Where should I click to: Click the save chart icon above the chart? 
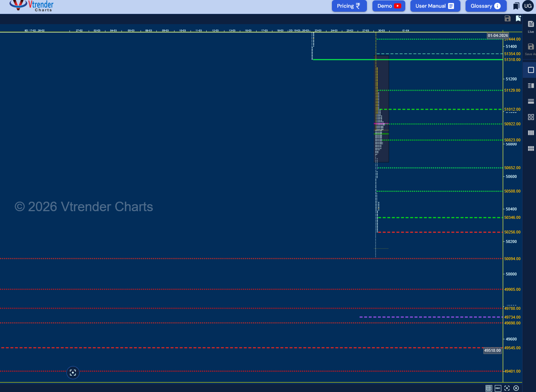tap(507, 18)
